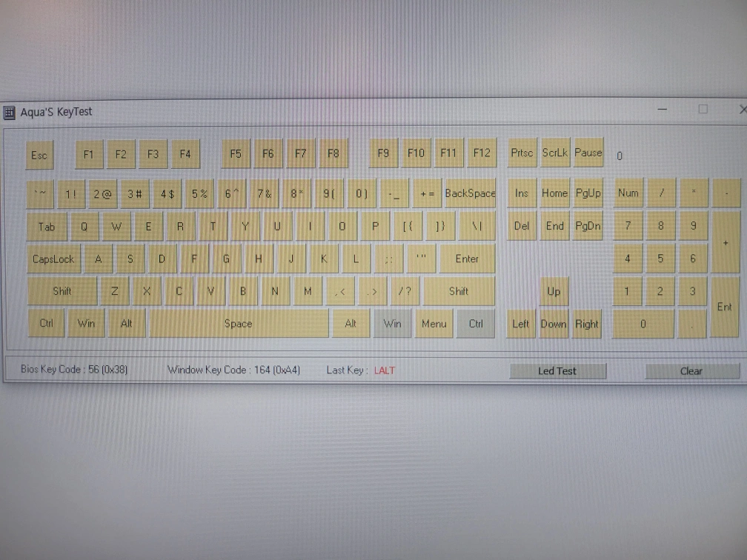The height and width of the screenshot is (560, 747).
Task: Click the Space bar key button
Action: (238, 324)
